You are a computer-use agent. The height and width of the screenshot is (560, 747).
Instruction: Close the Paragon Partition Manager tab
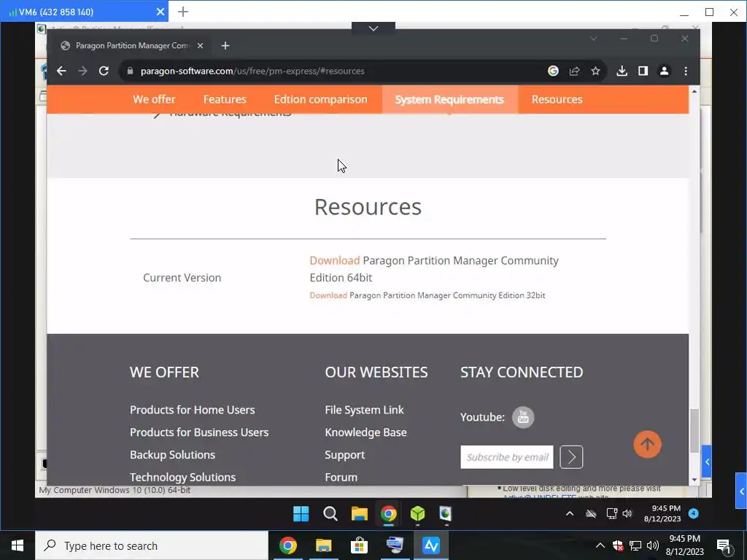(x=200, y=46)
